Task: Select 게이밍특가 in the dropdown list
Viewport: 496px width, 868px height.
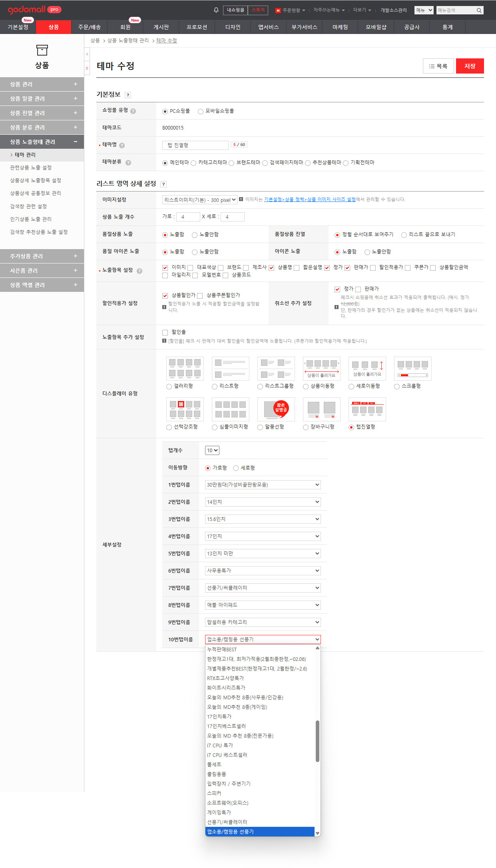Action: [260, 813]
